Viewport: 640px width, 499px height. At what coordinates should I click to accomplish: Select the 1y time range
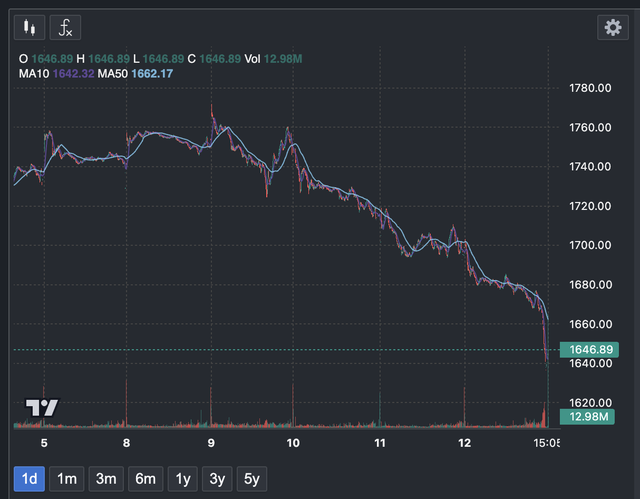(x=184, y=479)
